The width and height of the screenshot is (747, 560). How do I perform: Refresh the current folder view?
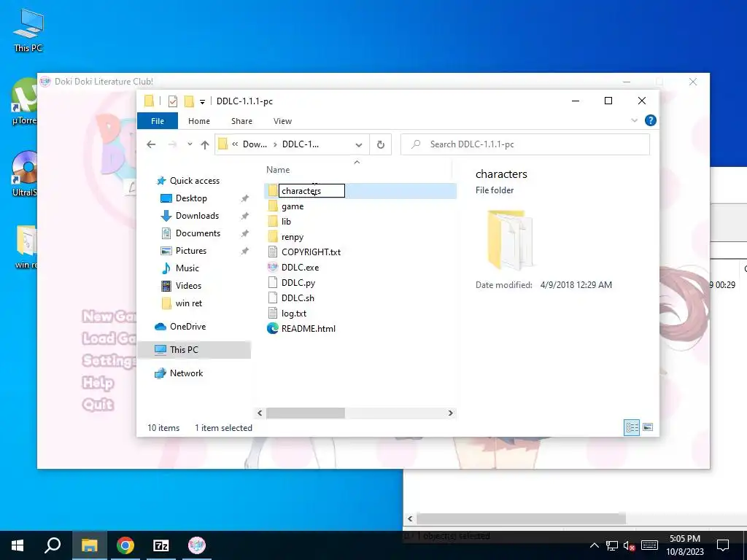380,145
